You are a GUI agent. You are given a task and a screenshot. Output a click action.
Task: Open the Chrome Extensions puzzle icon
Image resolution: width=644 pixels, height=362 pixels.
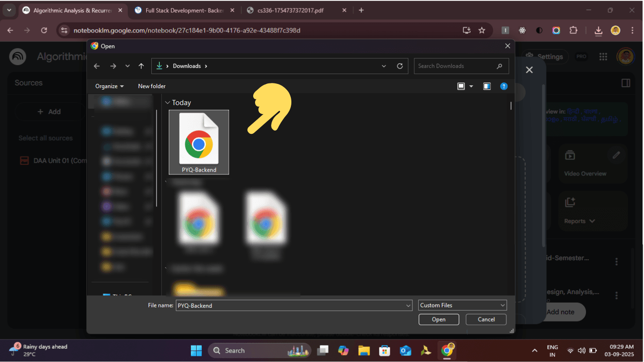coord(573,30)
